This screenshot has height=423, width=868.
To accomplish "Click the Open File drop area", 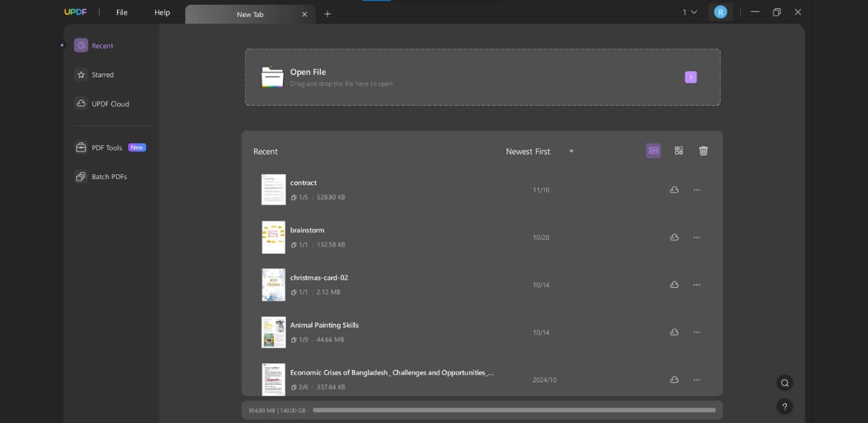I will click(482, 77).
